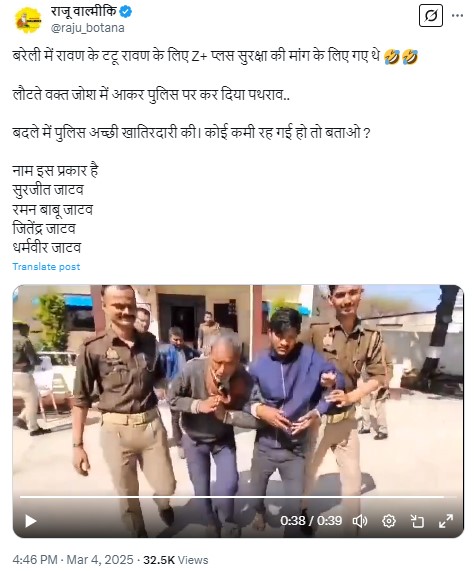Click the Mar 4, 2025 date

click(100, 560)
